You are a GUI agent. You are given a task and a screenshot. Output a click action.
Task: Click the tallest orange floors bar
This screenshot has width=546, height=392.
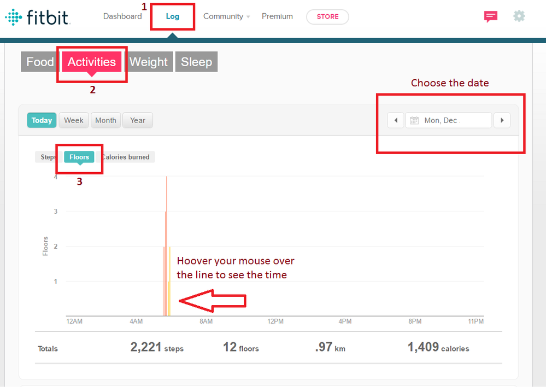click(x=167, y=246)
